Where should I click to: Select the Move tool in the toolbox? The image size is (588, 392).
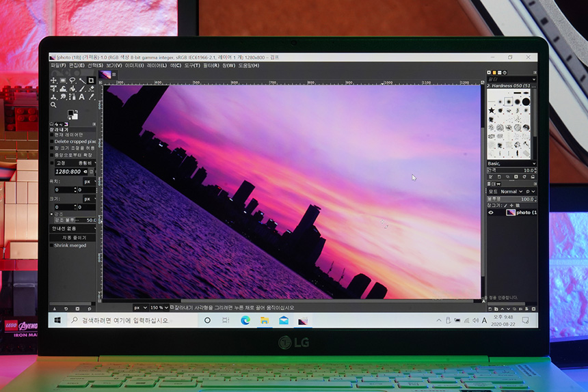[53, 80]
